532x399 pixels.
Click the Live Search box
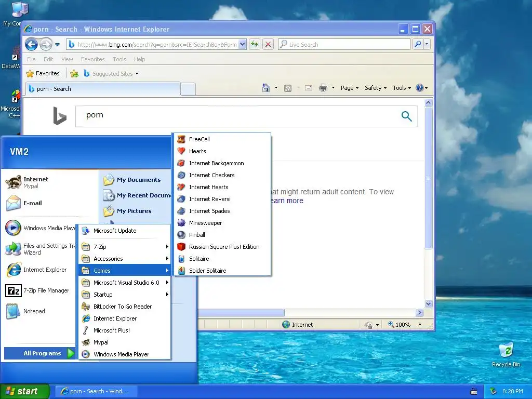click(344, 45)
